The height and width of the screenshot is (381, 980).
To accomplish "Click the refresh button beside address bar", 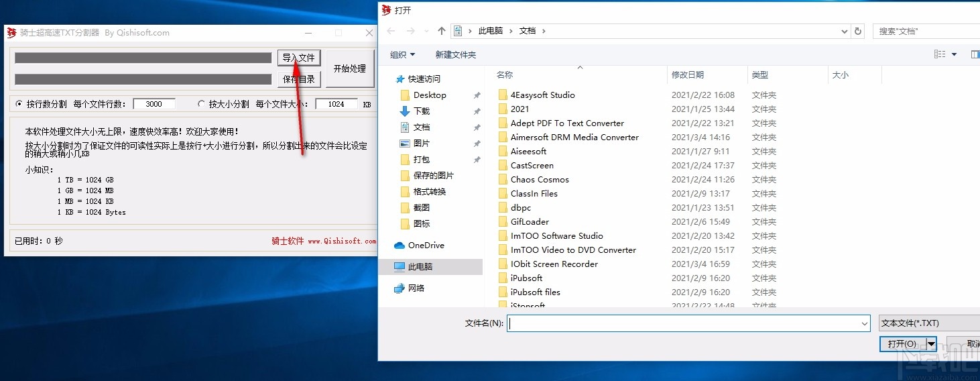I will click(858, 31).
